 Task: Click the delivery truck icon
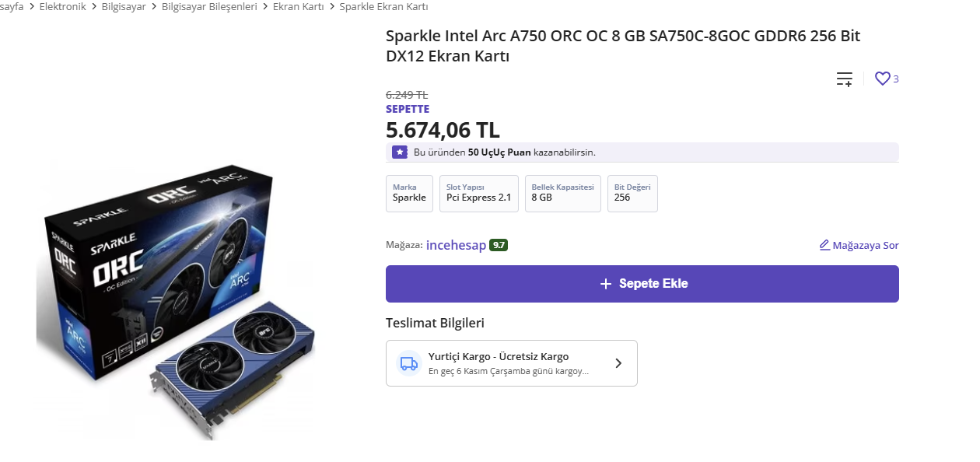pyautogui.click(x=408, y=363)
